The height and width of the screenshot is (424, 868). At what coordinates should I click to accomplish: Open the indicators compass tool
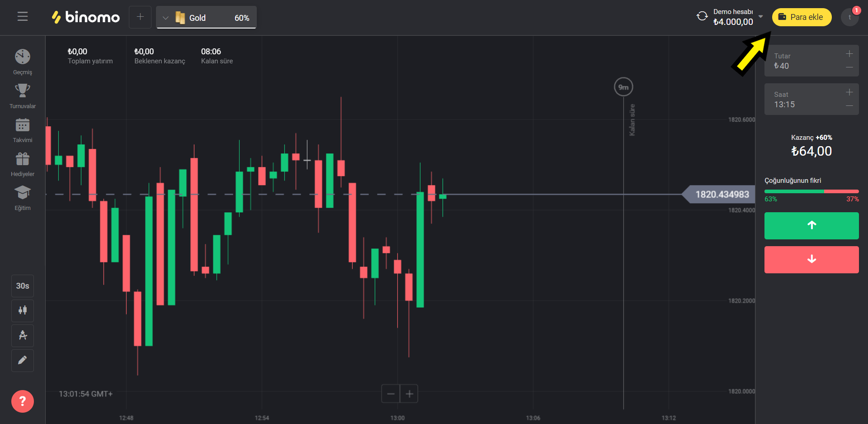[x=23, y=335]
